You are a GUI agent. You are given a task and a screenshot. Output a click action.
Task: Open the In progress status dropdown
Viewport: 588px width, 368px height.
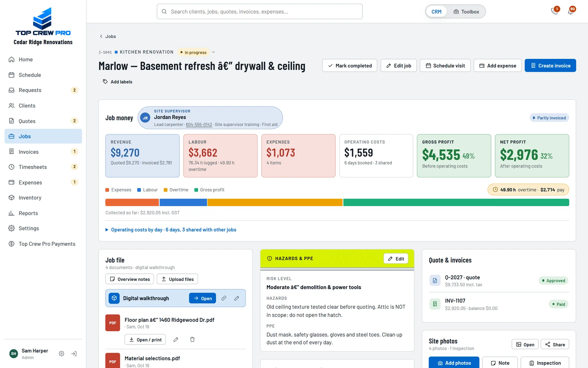coord(213,52)
